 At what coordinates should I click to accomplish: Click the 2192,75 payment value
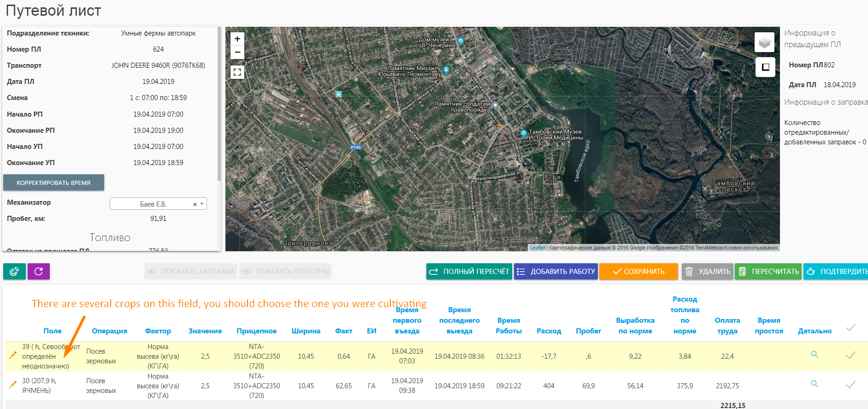727,386
